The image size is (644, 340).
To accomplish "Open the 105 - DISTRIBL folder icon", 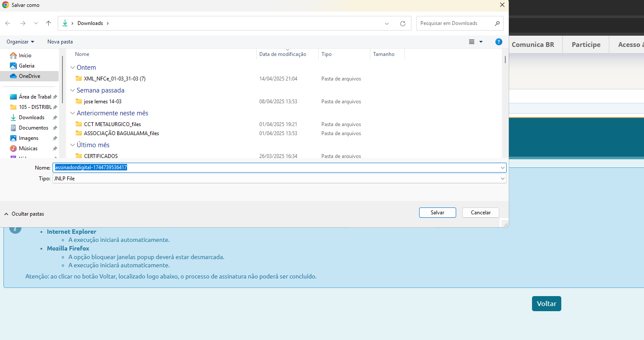I will 13,107.
